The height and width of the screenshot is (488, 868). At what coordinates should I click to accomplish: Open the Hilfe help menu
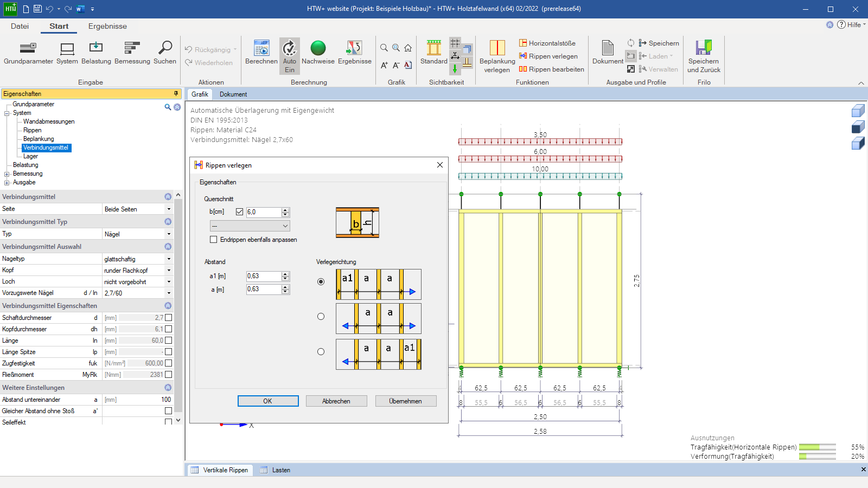pos(851,24)
